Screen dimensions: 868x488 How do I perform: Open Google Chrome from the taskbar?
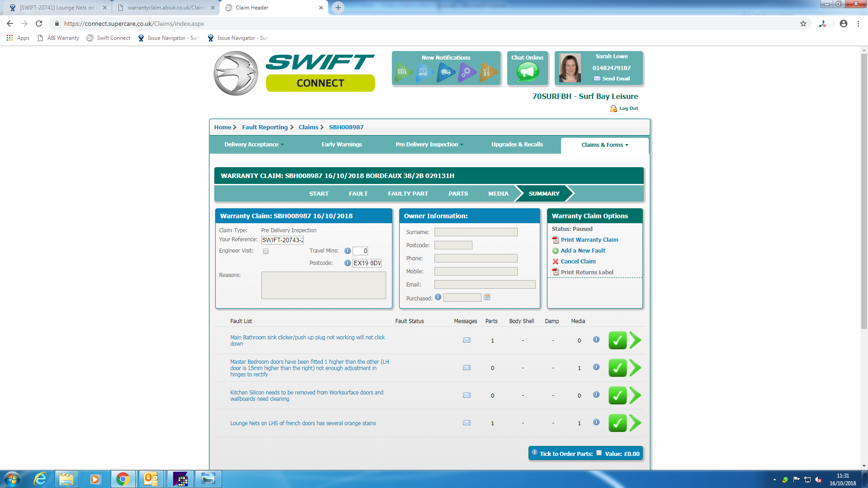pos(123,479)
